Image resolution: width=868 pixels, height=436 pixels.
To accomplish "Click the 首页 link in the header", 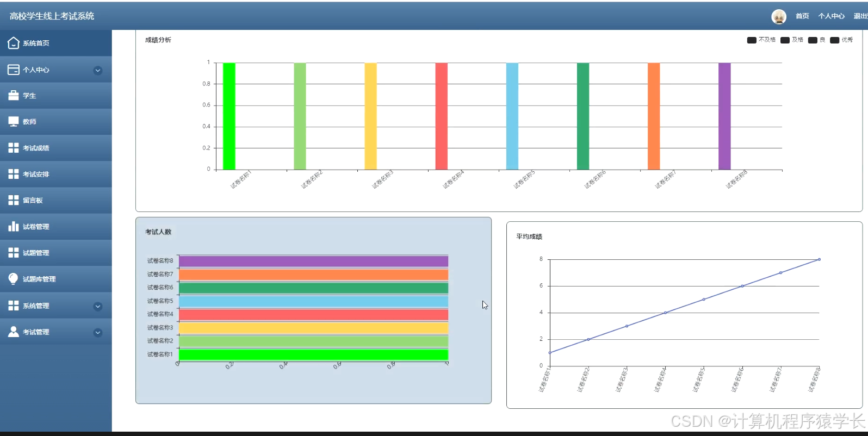I will pyautogui.click(x=802, y=16).
